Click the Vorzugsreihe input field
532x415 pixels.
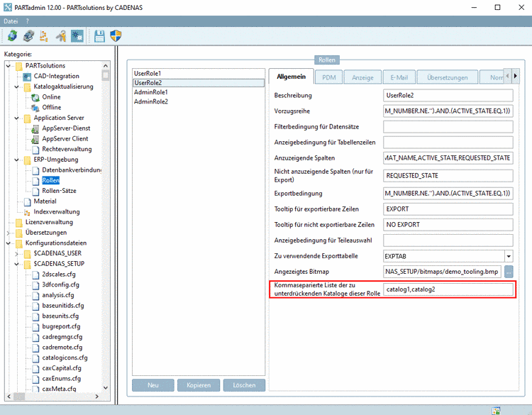[448, 111]
